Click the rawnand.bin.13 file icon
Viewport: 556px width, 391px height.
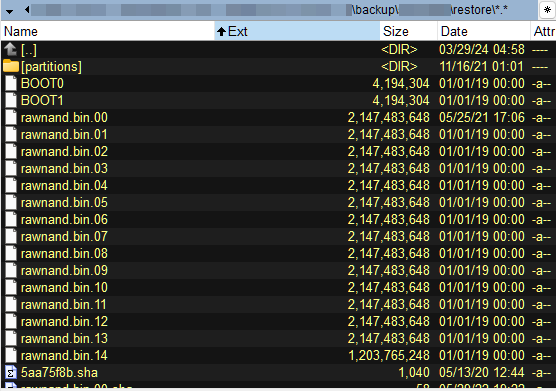11,339
